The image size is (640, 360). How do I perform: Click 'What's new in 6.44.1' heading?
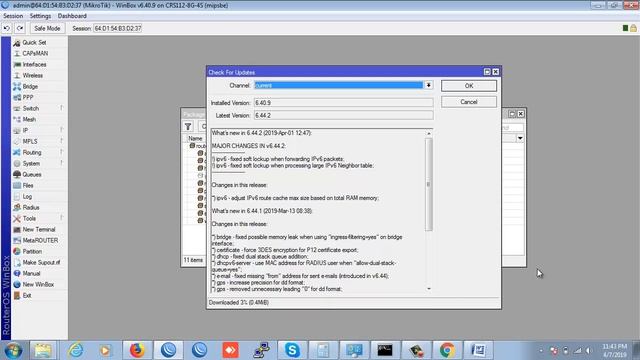[x=262, y=211]
